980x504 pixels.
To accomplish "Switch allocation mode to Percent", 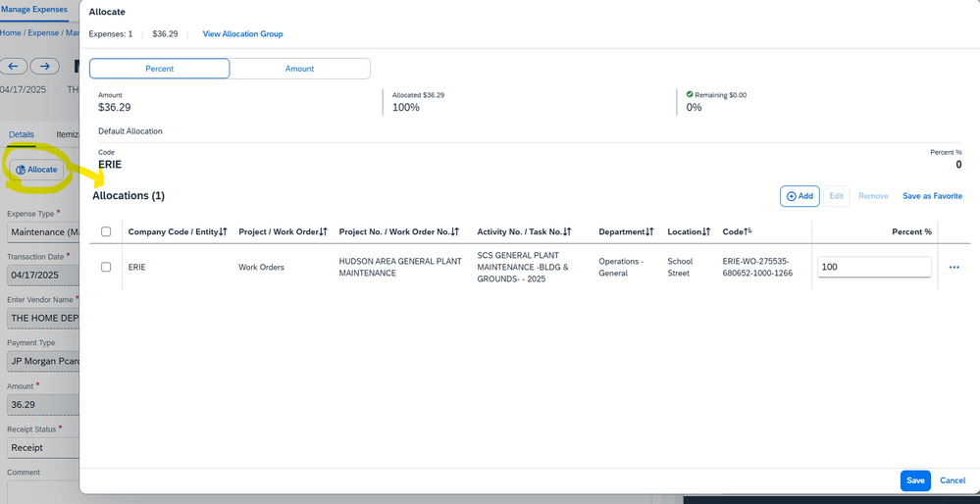I will 159,69.
